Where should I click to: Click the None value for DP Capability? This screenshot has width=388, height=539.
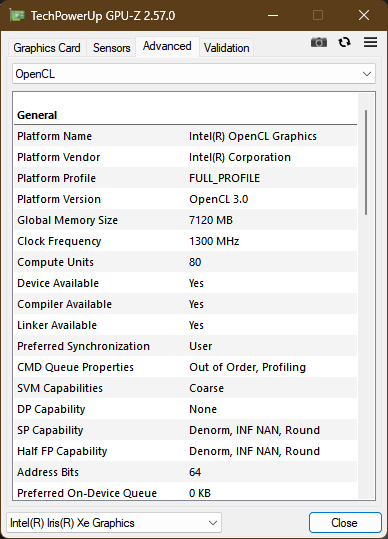pyautogui.click(x=203, y=409)
